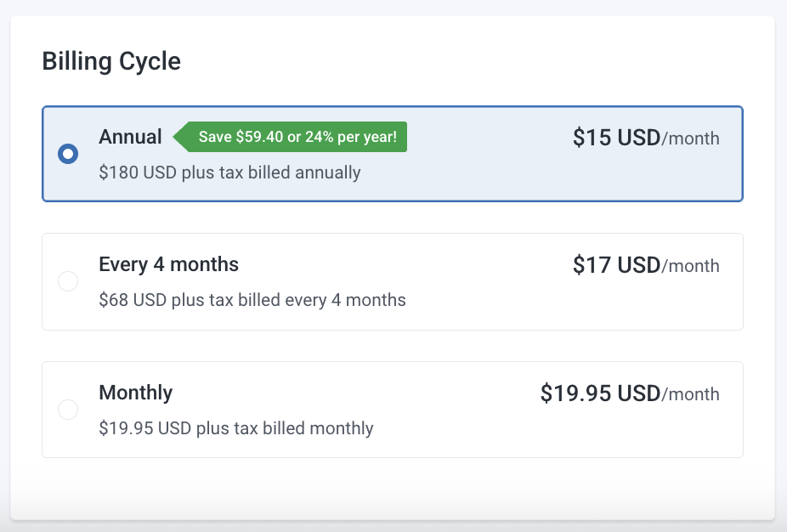Click the /month suffix beside $19.95 USD
Viewport: 787px width, 532px height.
pyautogui.click(x=691, y=394)
